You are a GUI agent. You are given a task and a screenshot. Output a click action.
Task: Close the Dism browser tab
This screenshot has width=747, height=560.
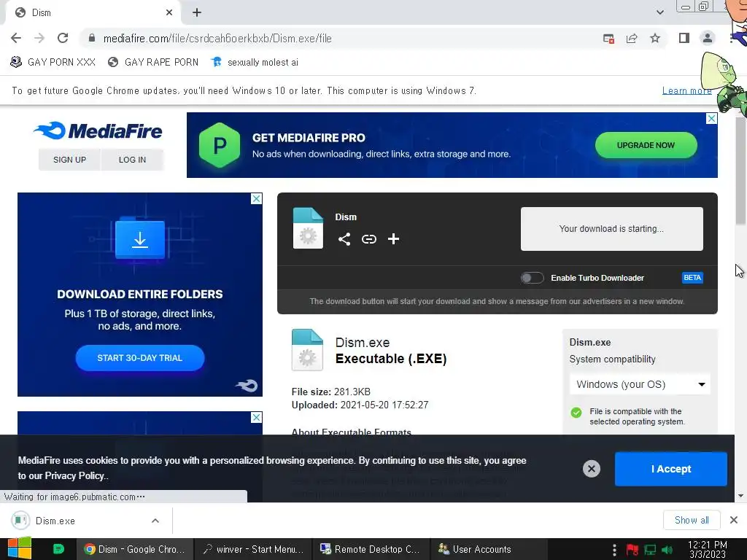coord(169,13)
